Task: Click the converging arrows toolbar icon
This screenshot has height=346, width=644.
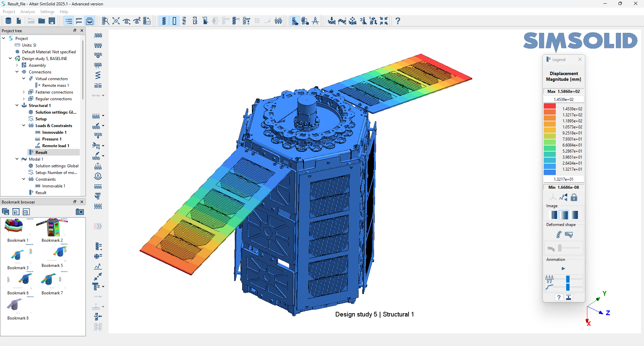Action: pos(384,21)
